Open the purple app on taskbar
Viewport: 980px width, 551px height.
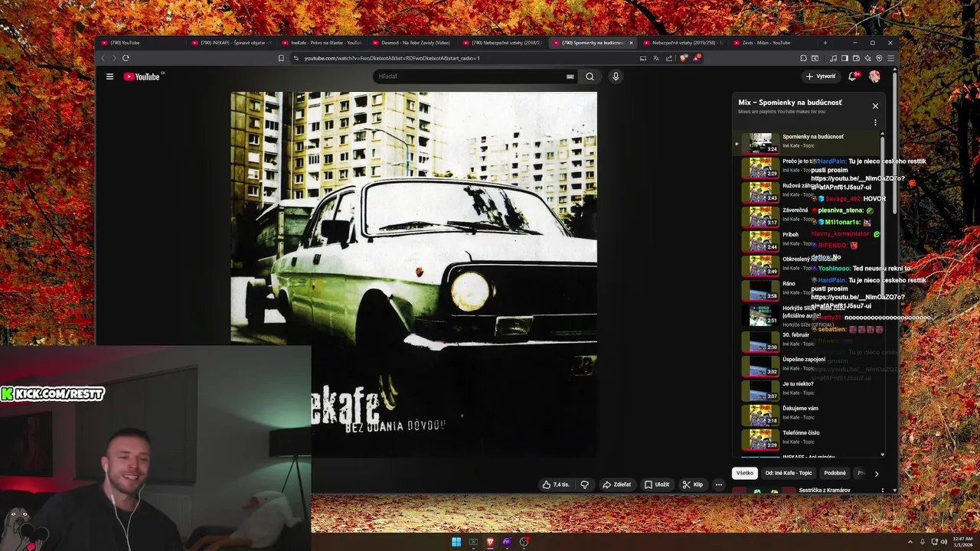pyautogui.click(x=507, y=542)
